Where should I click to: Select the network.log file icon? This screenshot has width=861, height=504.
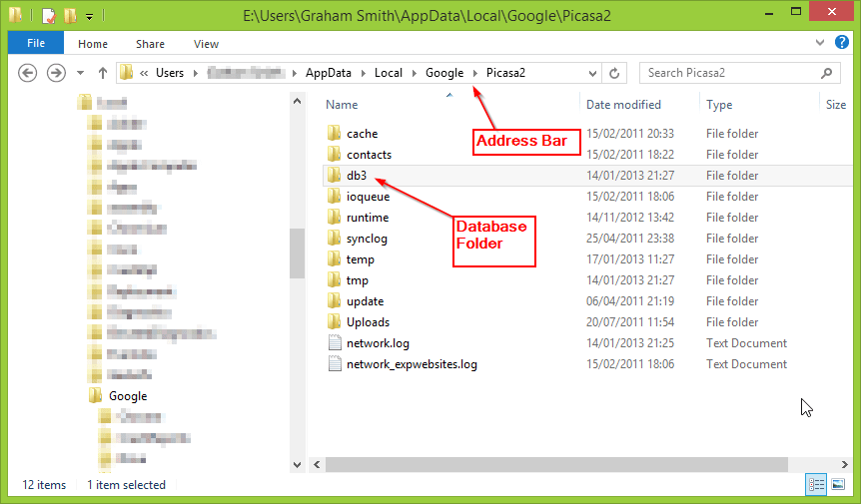tap(335, 342)
